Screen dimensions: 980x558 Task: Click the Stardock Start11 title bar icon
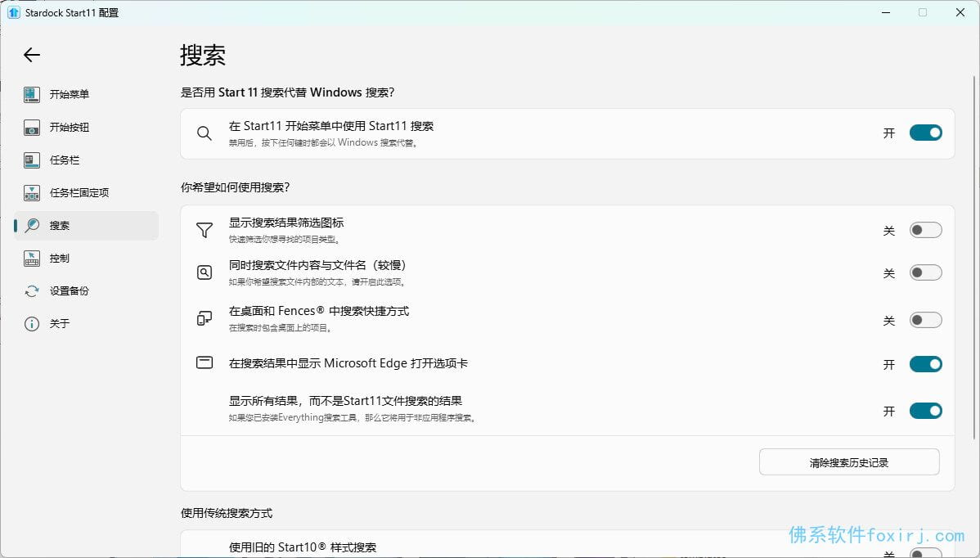tap(14, 12)
